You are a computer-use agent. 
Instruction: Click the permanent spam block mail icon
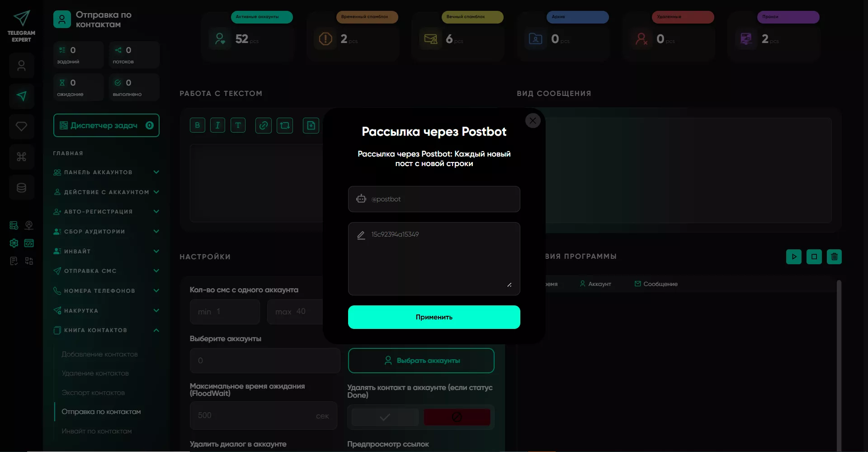[431, 39]
